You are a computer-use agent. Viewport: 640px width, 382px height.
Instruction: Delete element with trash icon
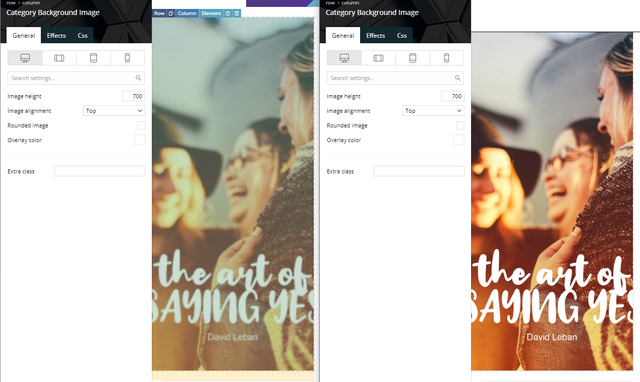click(237, 13)
